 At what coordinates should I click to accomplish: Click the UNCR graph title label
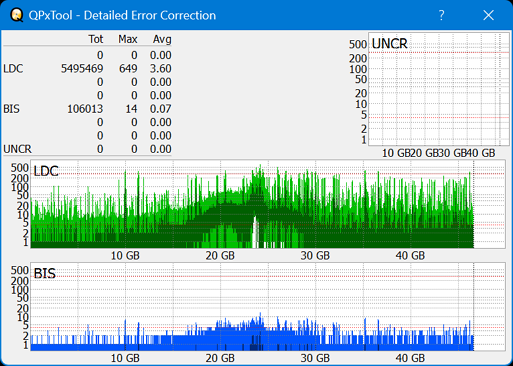pos(389,44)
